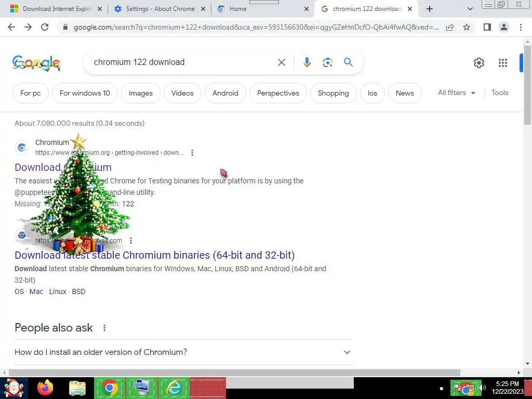Filter results by Ios
532x399 pixels.
click(x=372, y=93)
